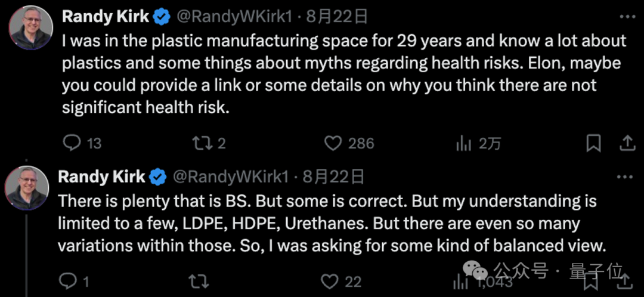Like the tweet with 286 likes
644x297 pixels.
[x=333, y=143]
